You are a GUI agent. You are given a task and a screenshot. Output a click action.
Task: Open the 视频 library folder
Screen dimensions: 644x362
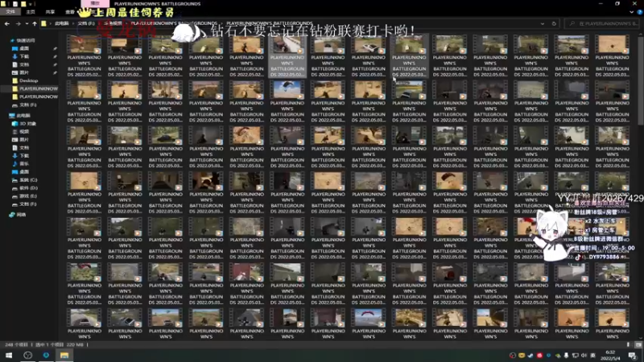tap(24, 132)
